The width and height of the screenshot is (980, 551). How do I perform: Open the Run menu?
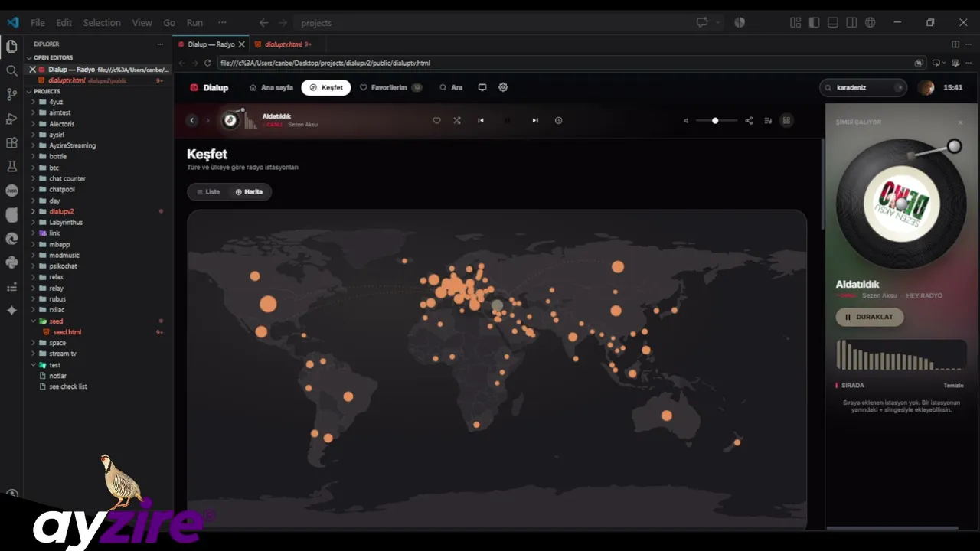pyautogui.click(x=194, y=23)
